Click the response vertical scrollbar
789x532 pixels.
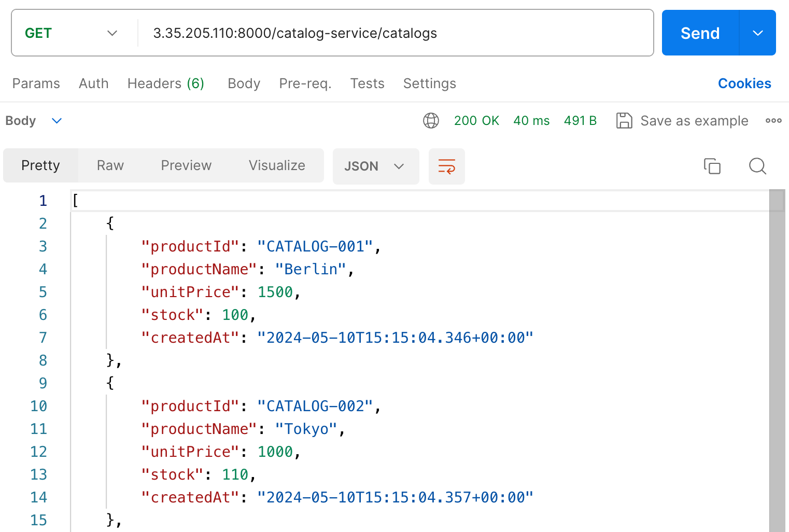(777, 360)
